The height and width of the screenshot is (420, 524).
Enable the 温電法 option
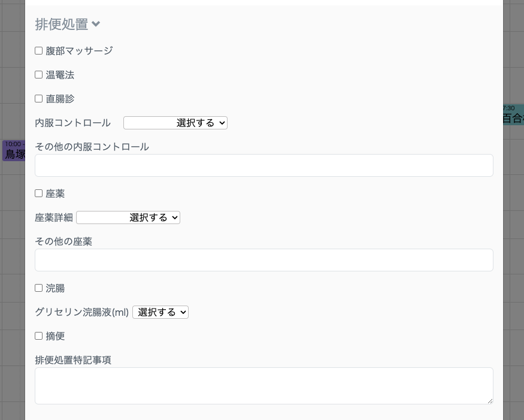(x=38, y=74)
